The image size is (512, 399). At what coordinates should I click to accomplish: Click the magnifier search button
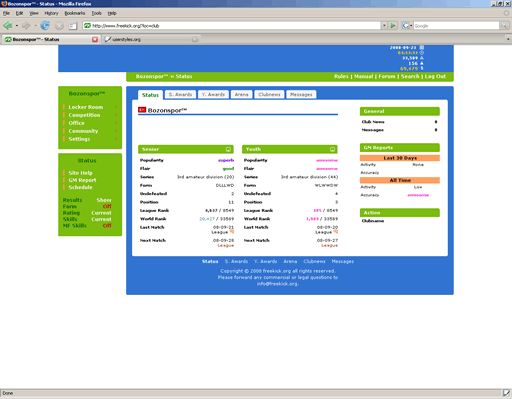(504, 25)
